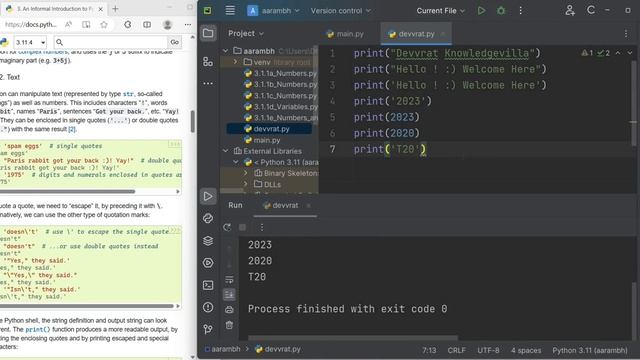Open the Python Packages layers icon

pyautogui.click(x=208, y=241)
